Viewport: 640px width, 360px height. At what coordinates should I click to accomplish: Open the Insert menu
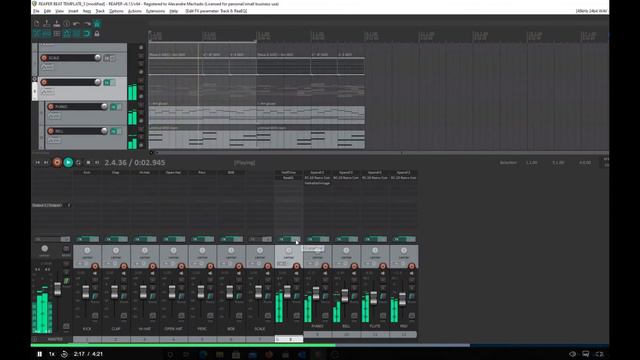tap(73, 11)
